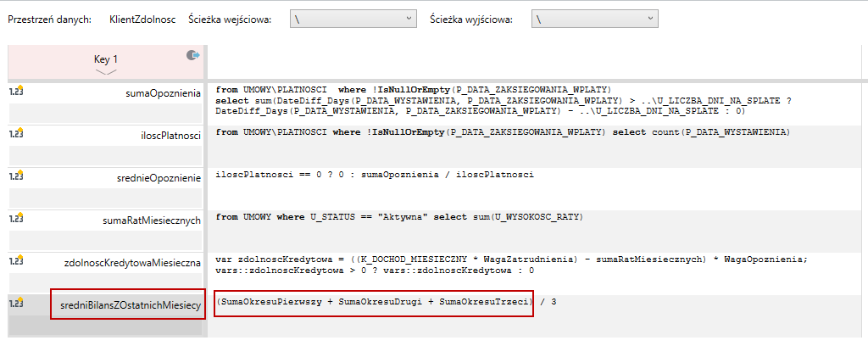Click numeric type icon for sredniBilansZOstatnichMiesiecy row
This screenshot has height=346, width=868.
point(17,302)
